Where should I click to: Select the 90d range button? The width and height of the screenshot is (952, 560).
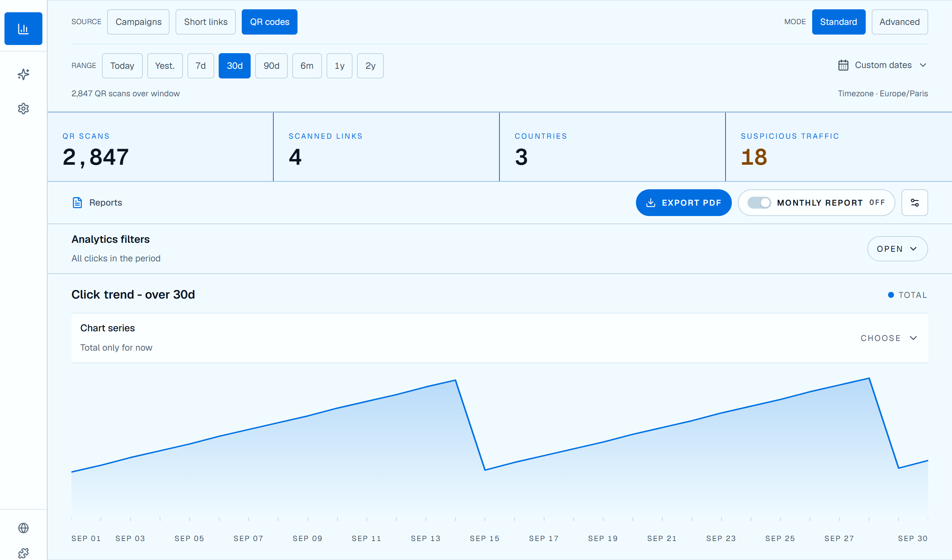pyautogui.click(x=271, y=66)
